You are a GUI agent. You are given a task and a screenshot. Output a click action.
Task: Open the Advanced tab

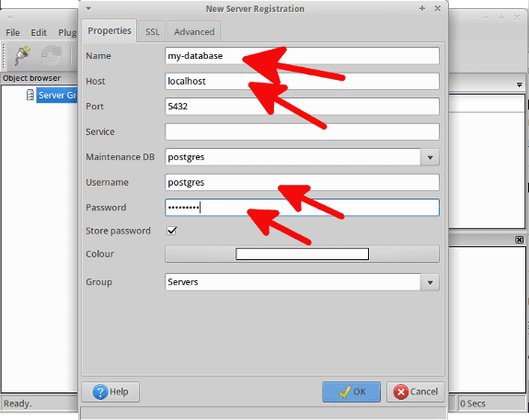click(x=194, y=31)
